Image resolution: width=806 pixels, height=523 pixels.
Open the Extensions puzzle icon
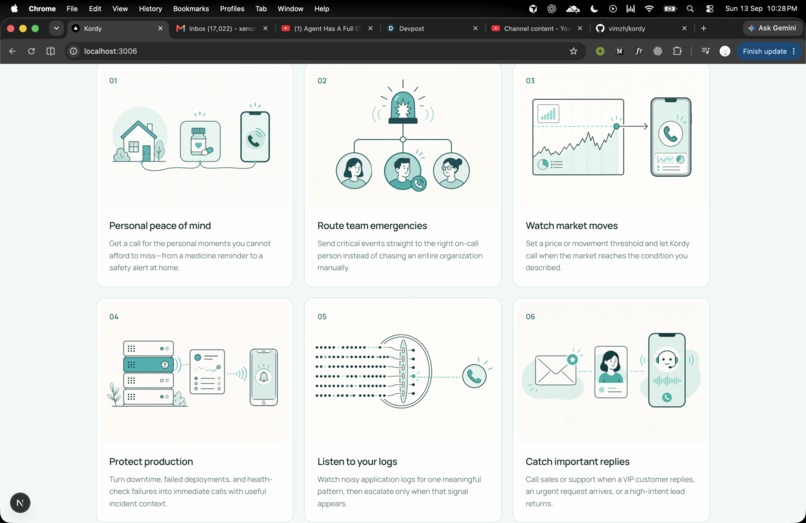click(677, 51)
